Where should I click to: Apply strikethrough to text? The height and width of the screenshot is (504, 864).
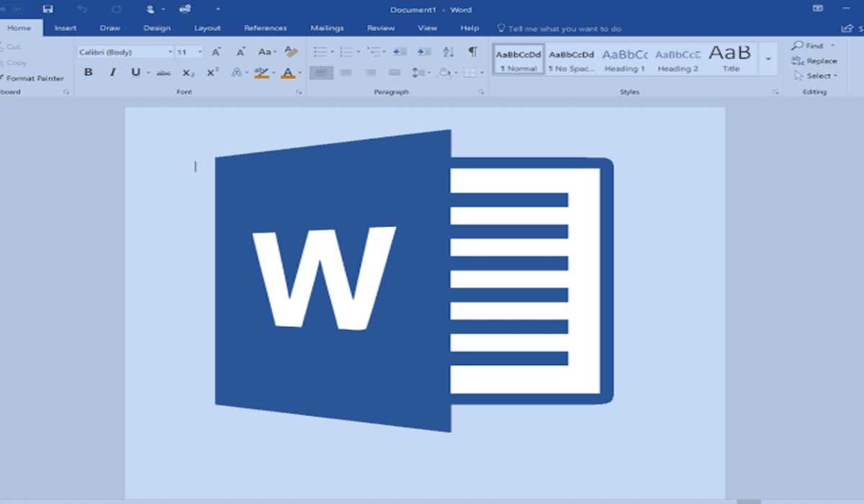(x=164, y=72)
